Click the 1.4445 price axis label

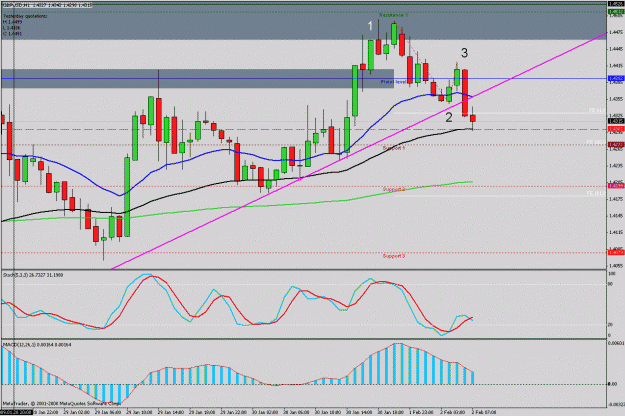(616, 49)
